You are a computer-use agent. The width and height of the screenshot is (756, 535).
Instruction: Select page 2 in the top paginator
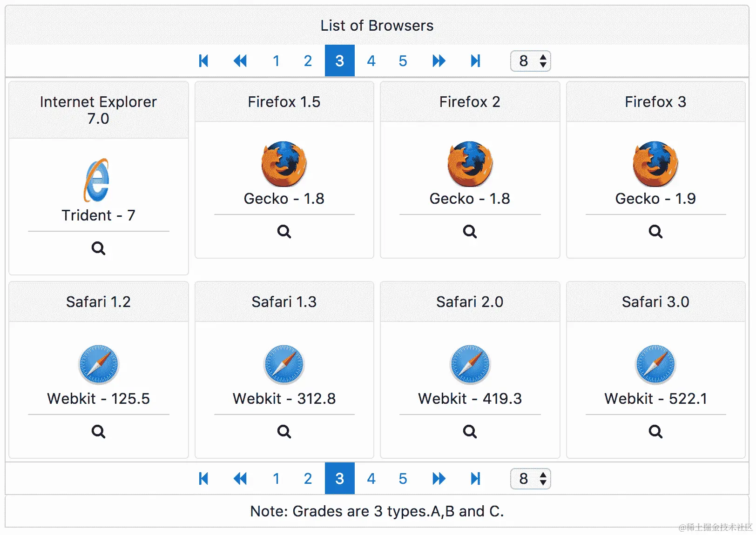point(308,60)
